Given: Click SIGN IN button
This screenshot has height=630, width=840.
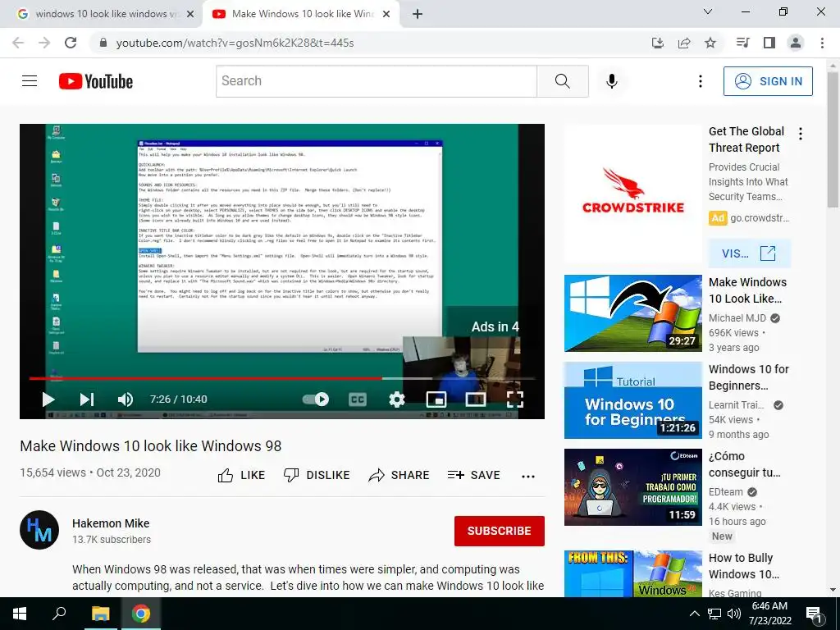Looking at the screenshot, I should tap(768, 81).
